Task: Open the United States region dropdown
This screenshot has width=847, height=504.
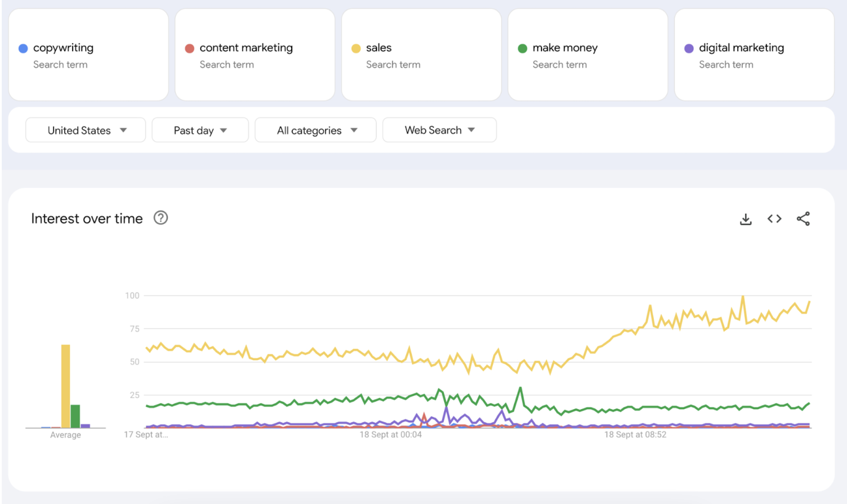Action: [x=86, y=130]
